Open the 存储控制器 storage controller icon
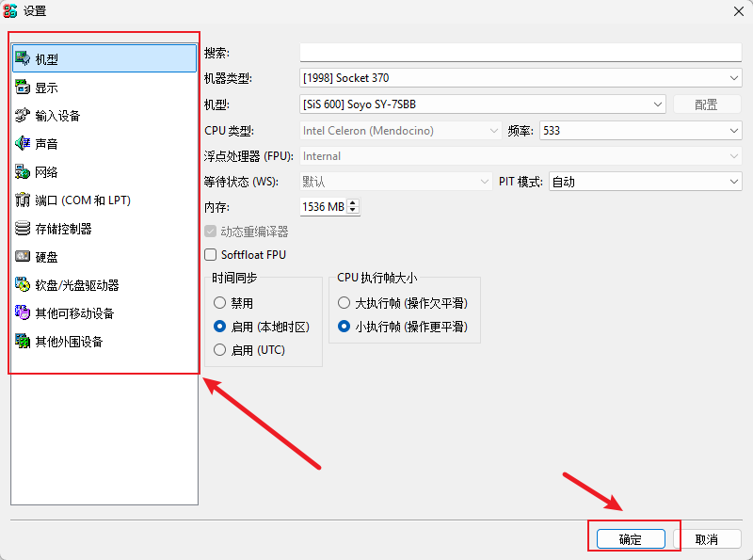Screen dimensions: 753x560 point(23,229)
